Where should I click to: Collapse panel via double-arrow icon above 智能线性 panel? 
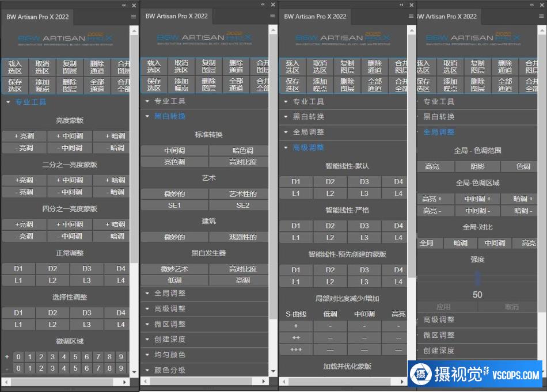click(401, 5)
